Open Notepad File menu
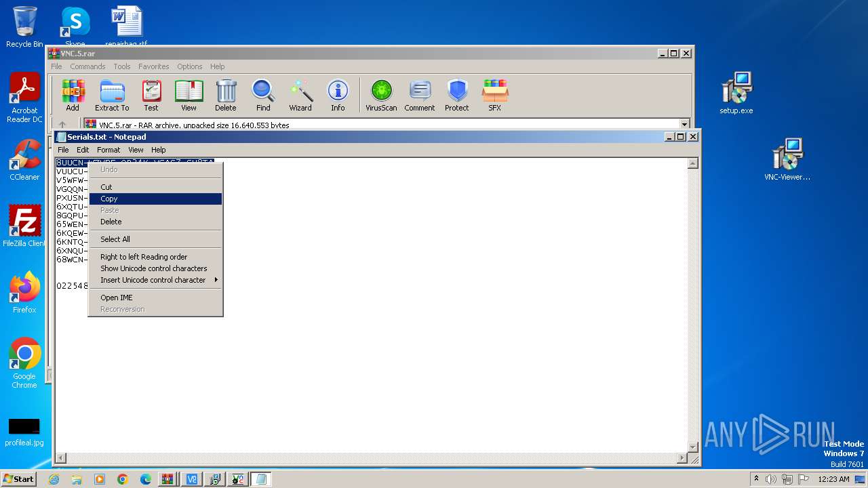 (x=63, y=150)
